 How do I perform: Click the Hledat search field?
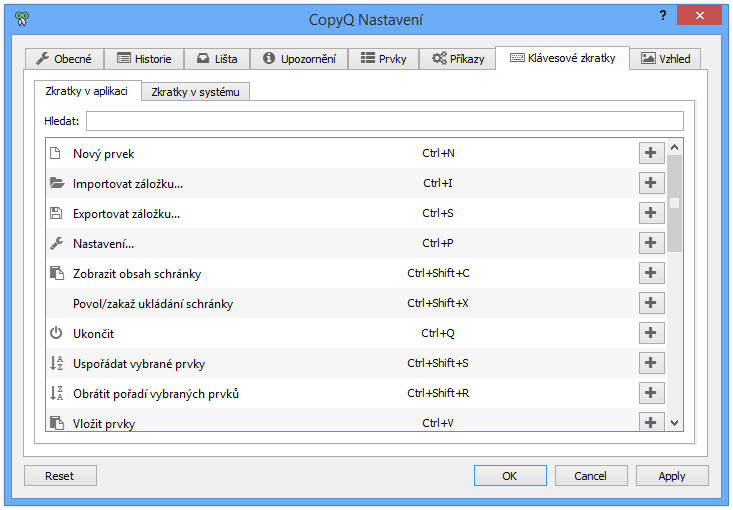click(385, 121)
